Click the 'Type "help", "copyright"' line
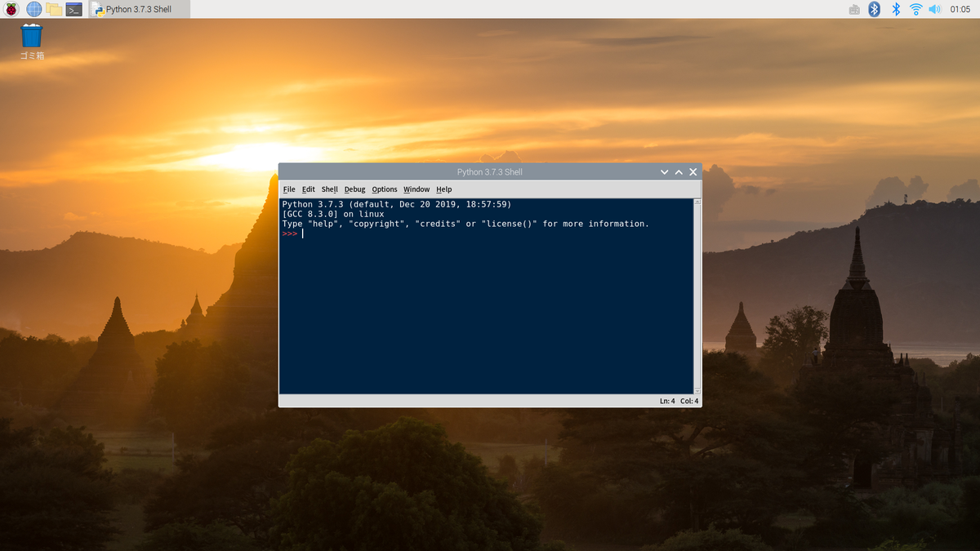Image resolution: width=980 pixels, height=551 pixels. (x=465, y=224)
